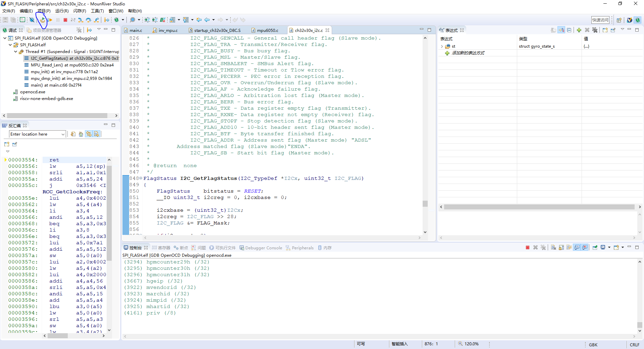The height and width of the screenshot is (349, 644).
Task: Click the disassembly horizontal scrollbar thumb
Action: tap(57, 336)
